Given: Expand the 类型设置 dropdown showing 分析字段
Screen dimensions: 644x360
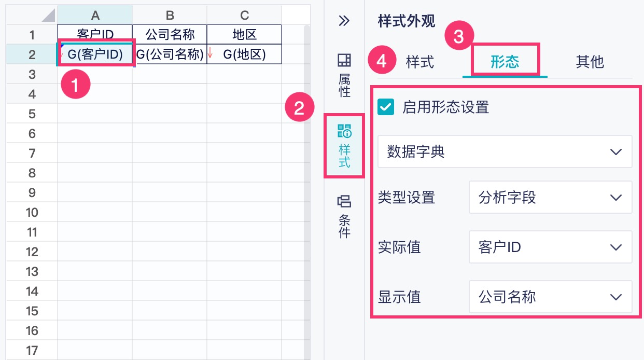Looking at the screenshot, I should pos(550,197).
